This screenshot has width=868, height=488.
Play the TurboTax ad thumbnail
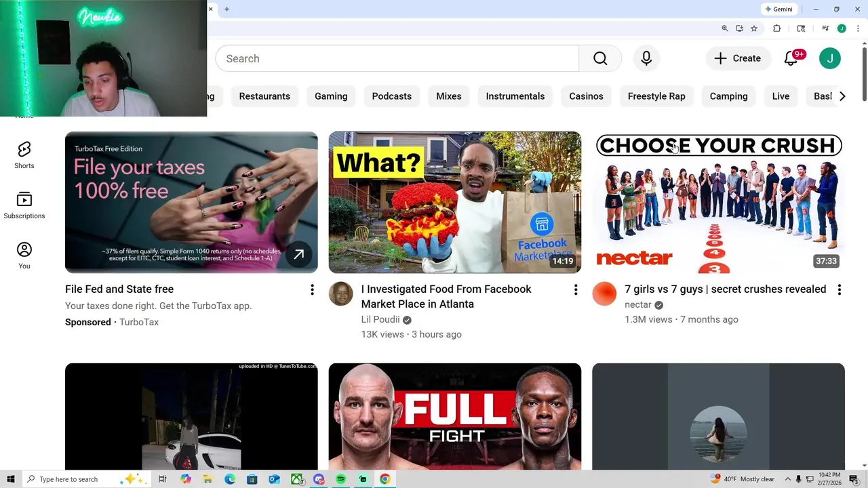tap(191, 203)
